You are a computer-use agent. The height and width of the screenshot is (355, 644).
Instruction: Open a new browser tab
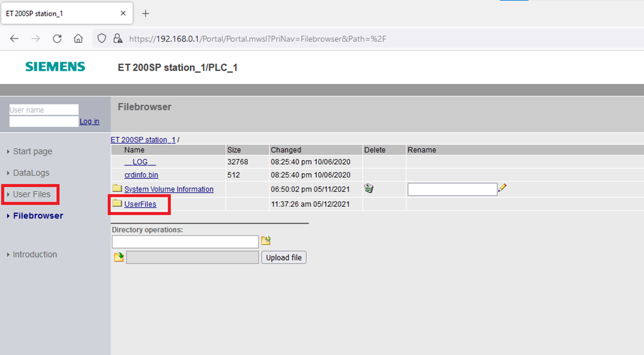coord(145,13)
